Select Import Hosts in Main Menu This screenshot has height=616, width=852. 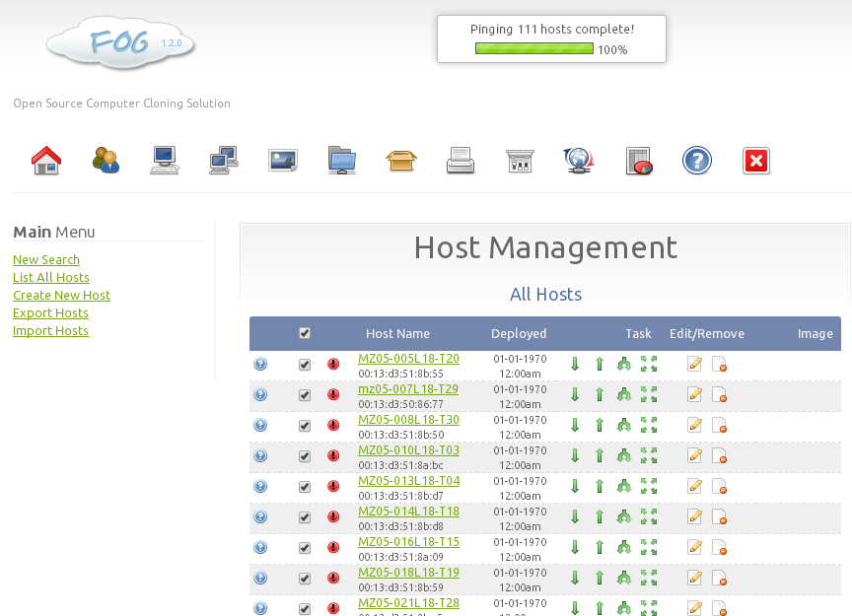(x=50, y=330)
